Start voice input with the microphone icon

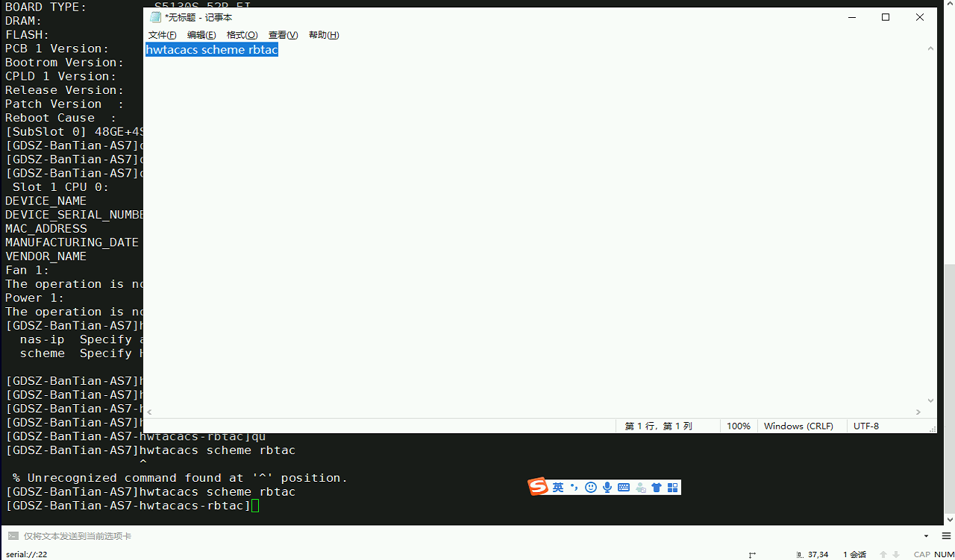pyautogui.click(x=607, y=488)
